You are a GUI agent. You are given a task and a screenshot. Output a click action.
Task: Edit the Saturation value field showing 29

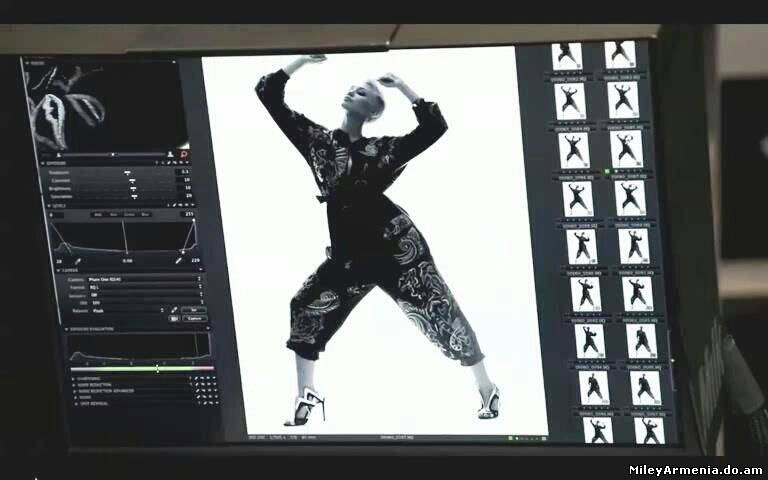tap(185, 195)
